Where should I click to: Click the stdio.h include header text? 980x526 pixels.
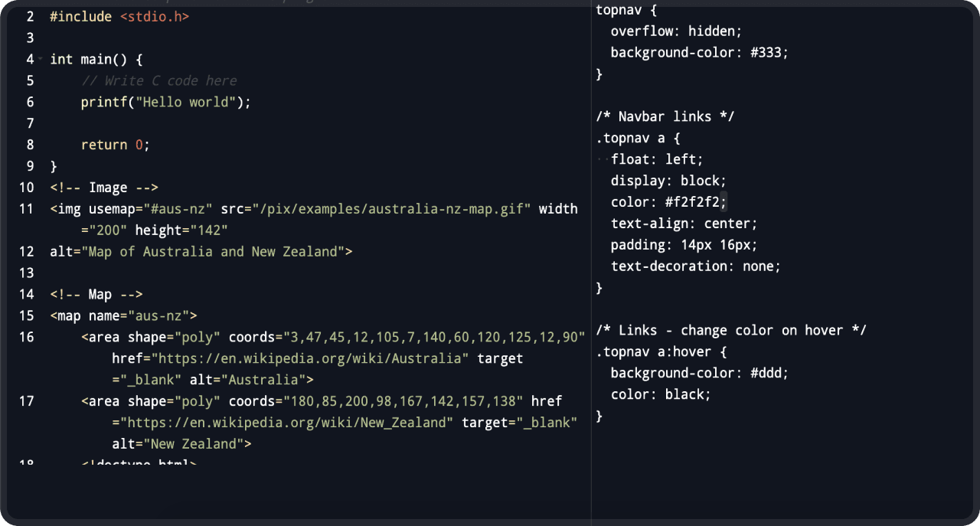pyautogui.click(x=154, y=16)
